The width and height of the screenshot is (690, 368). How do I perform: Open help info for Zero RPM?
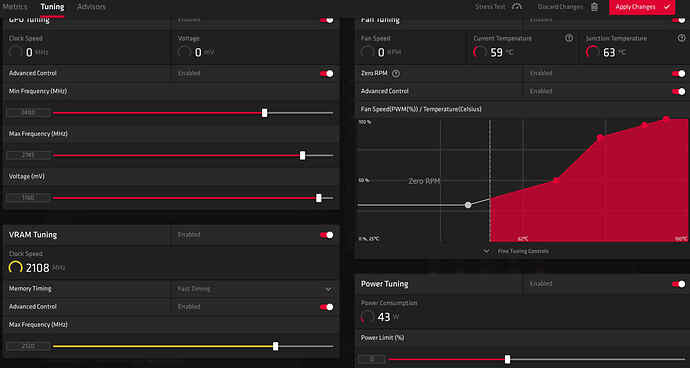coord(396,74)
